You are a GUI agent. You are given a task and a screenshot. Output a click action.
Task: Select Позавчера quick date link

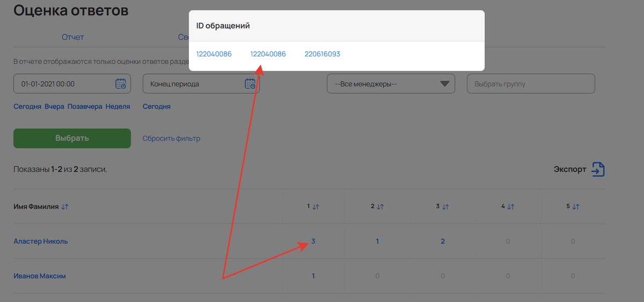85,106
